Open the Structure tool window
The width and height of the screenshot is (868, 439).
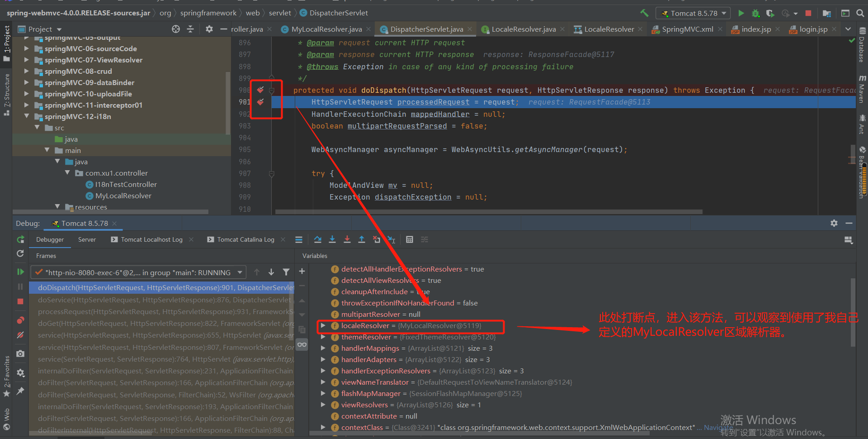click(6, 95)
